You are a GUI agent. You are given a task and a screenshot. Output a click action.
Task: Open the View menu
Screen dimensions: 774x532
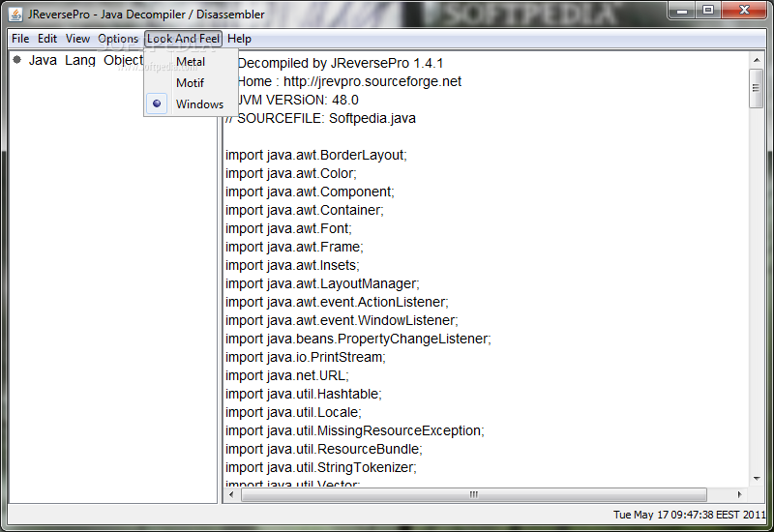coord(77,39)
